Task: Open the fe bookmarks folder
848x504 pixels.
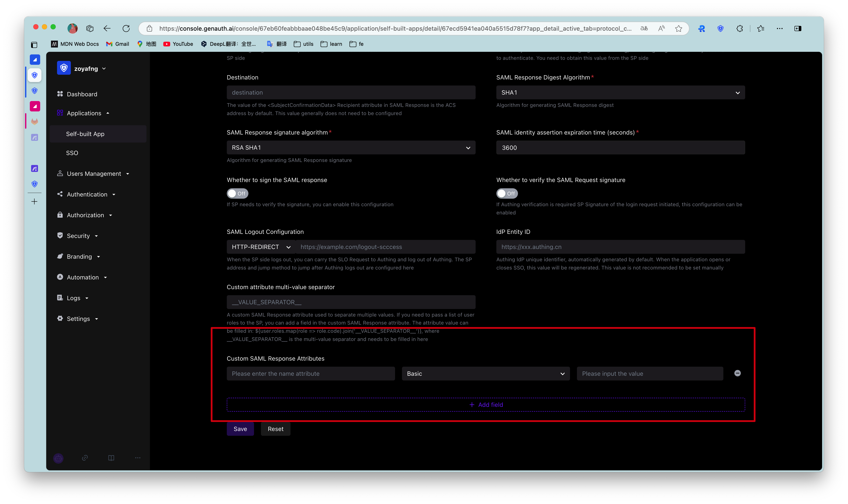Action: [356, 44]
